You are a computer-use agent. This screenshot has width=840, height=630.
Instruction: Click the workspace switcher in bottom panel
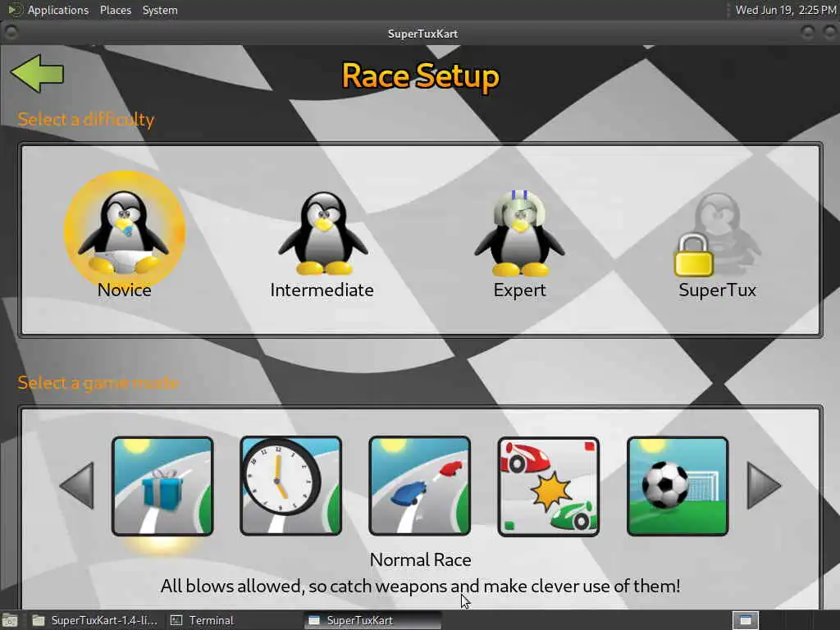pyautogui.click(x=745, y=620)
